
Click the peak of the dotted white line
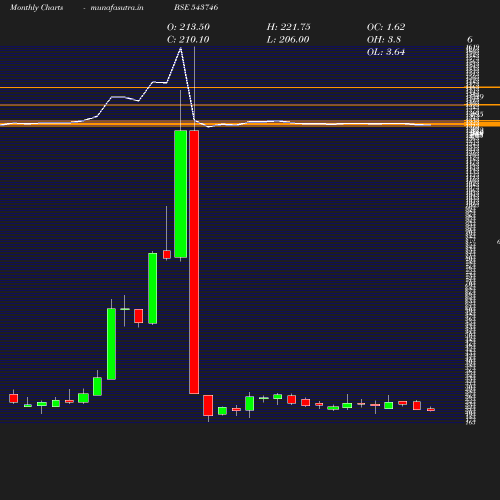point(181,49)
